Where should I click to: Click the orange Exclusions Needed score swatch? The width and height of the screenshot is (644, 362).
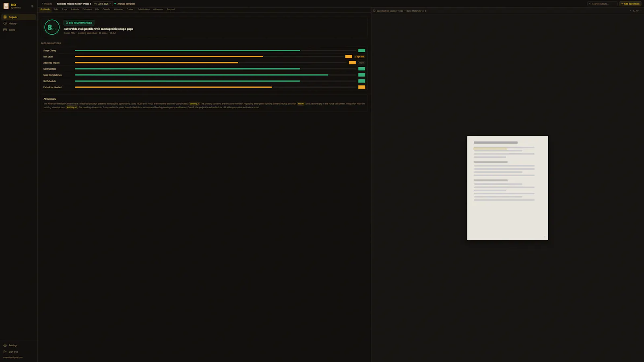[361, 87]
